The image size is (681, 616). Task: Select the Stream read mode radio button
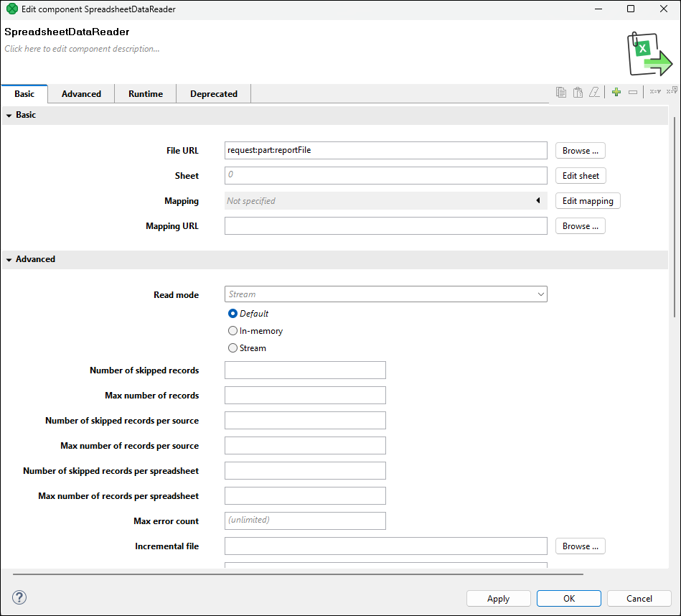coord(233,347)
